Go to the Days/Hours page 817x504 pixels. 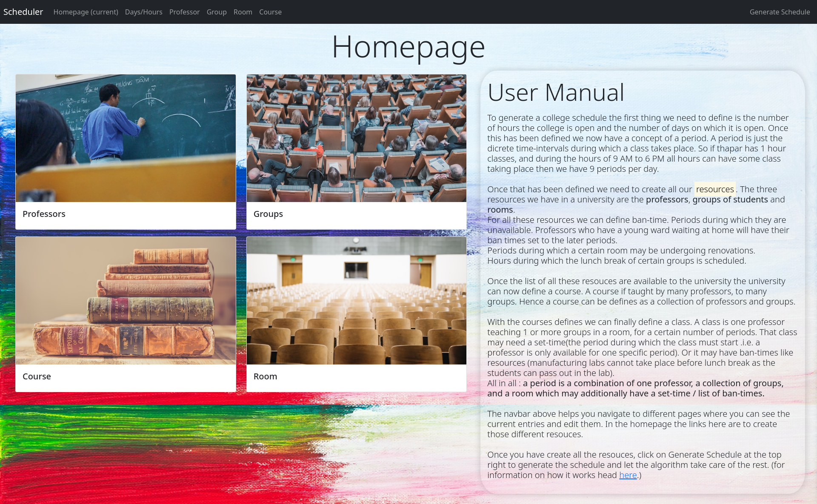(x=143, y=12)
